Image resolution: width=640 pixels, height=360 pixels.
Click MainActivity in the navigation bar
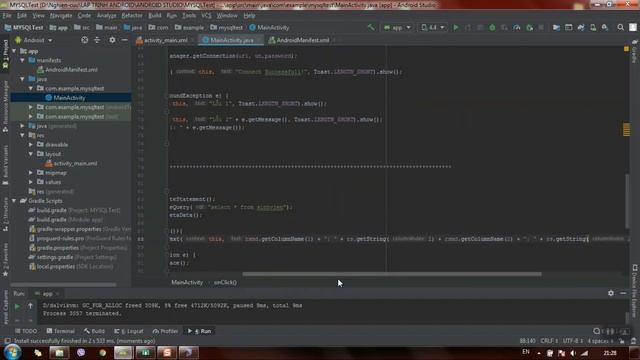pos(269,27)
